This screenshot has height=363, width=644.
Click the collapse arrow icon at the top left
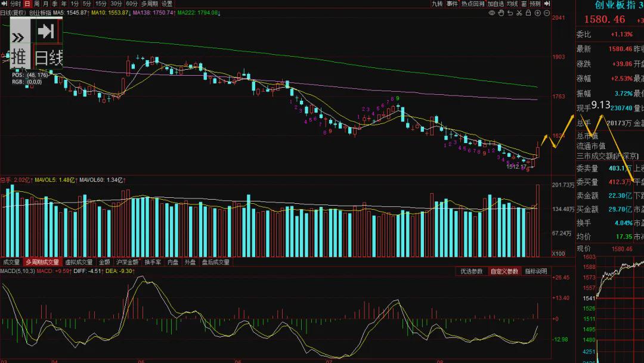4,4
